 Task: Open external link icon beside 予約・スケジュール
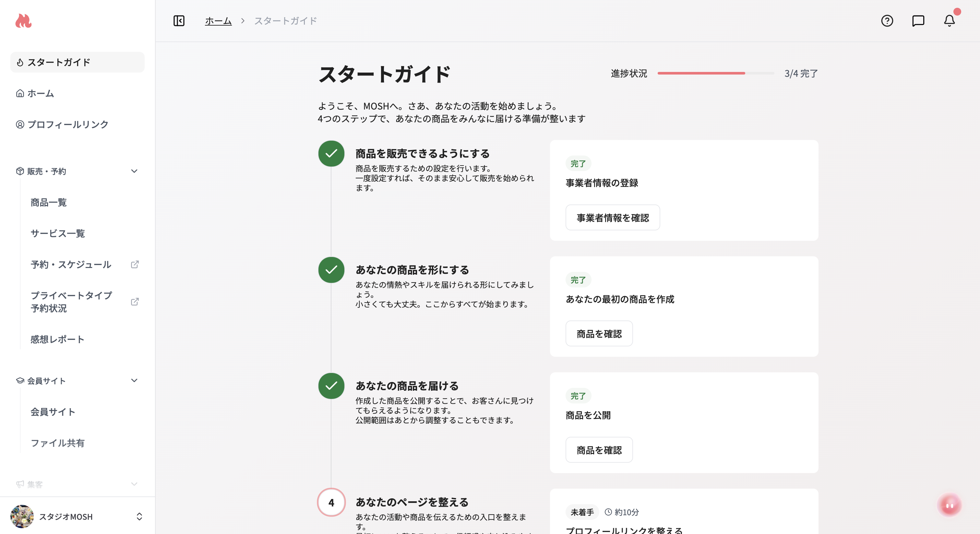pyautogui.click(x=135, y=264)
